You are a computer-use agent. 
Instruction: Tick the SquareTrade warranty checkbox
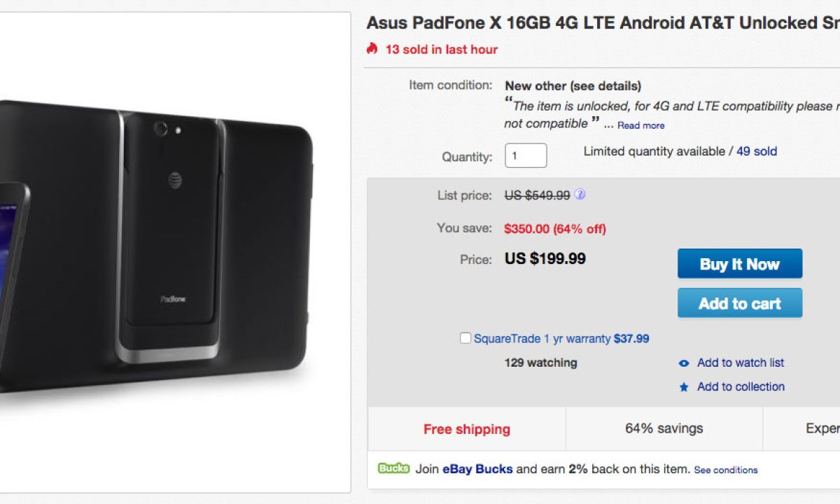(x=465, y=338)
